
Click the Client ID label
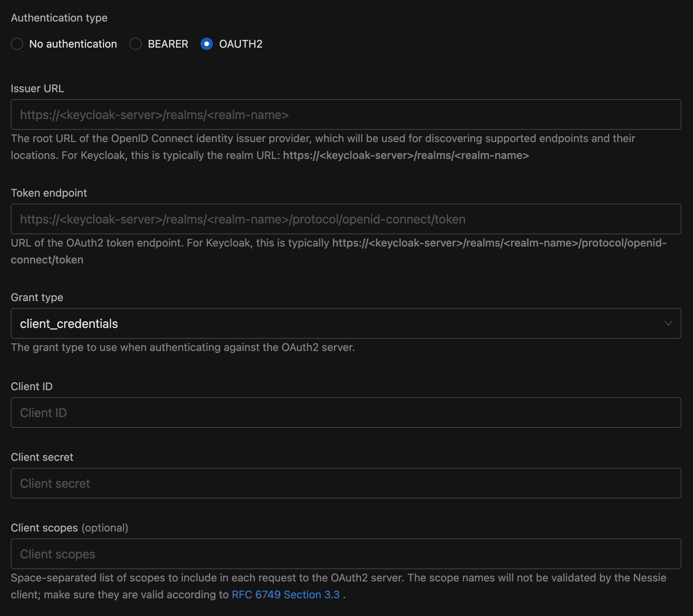point(31,386)
